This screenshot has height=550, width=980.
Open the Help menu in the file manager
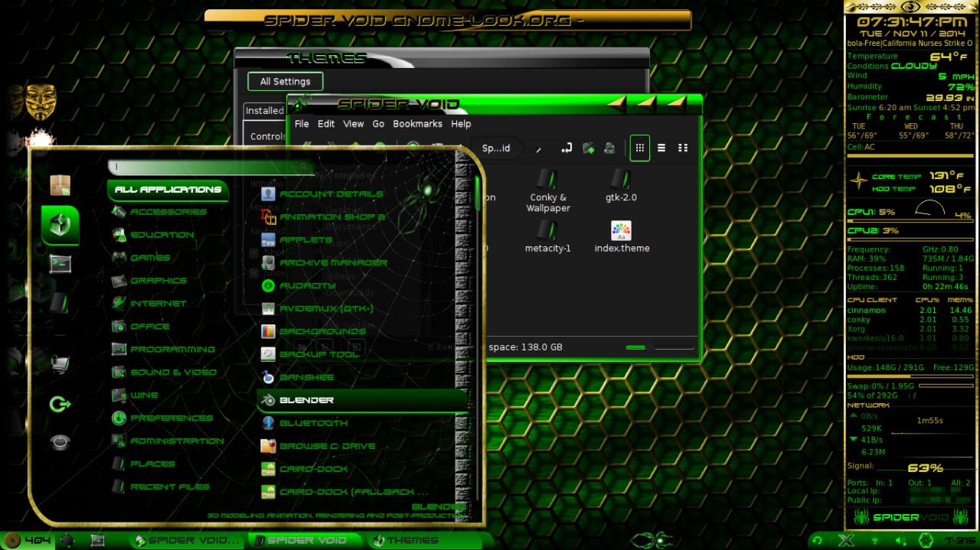[x=461, y=124]
